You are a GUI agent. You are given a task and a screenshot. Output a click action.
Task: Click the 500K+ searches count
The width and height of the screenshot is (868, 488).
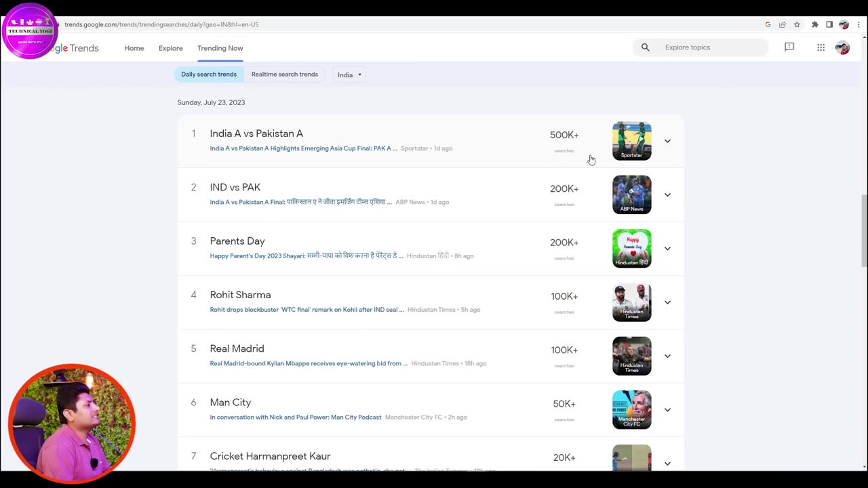[564, 136]
